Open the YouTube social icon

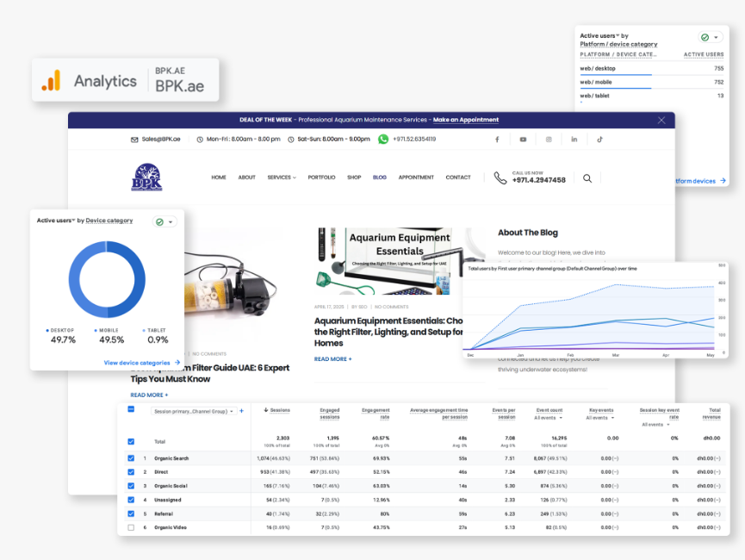523,139
